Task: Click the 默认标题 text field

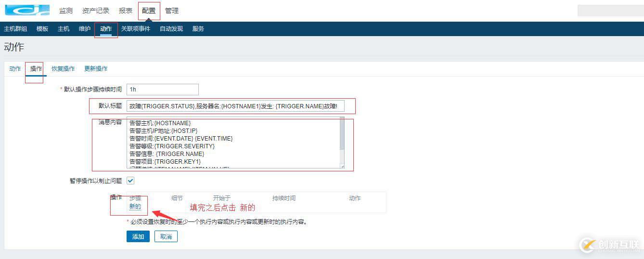Action: (x=236, y=106)
